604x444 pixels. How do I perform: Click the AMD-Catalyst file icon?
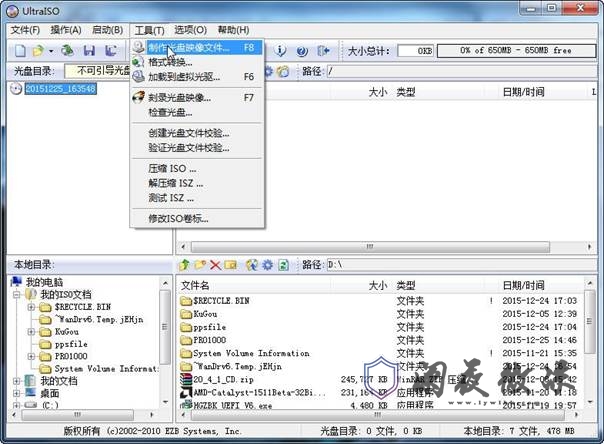click(186, 392)
